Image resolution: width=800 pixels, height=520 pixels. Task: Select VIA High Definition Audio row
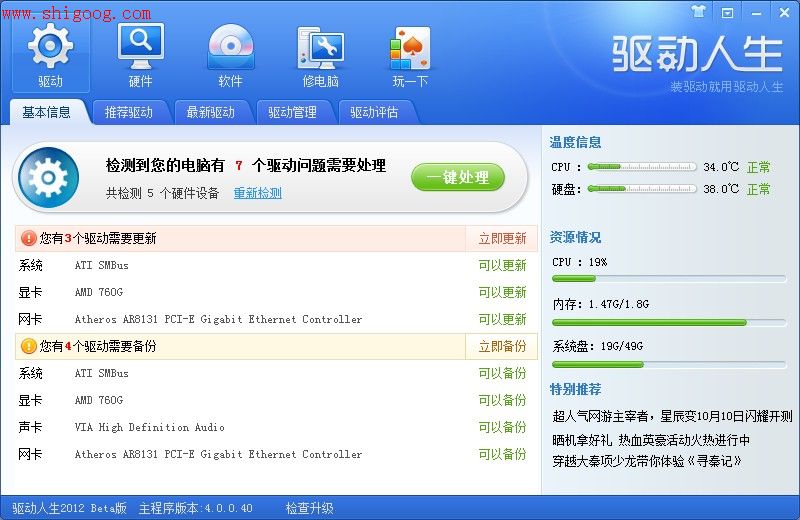click(x=149, y=427)
